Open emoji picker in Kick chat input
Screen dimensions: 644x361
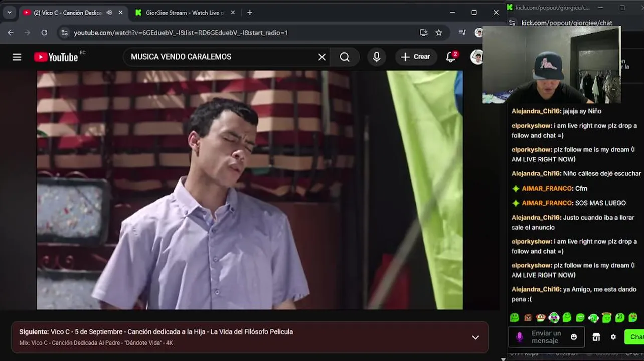pos(574,337)
